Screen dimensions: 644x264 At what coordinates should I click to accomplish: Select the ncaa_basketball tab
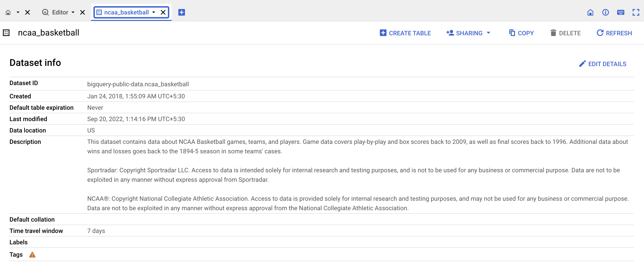point(126,12)
